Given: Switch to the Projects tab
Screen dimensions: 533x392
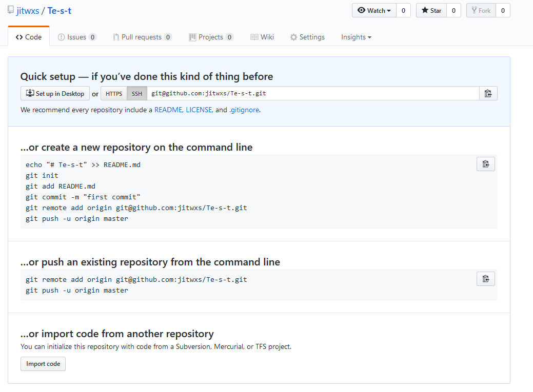Looking at the screenshot, I should point(211,37).
